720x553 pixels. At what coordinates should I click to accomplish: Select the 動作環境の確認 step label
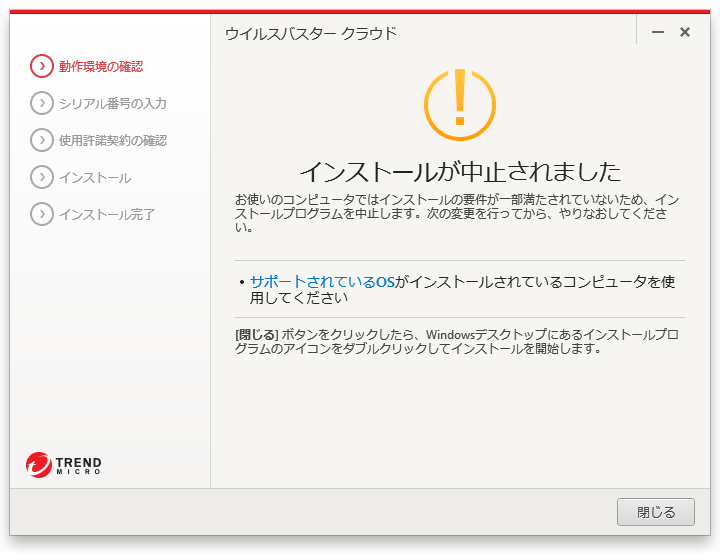click(x=101, y=67)
